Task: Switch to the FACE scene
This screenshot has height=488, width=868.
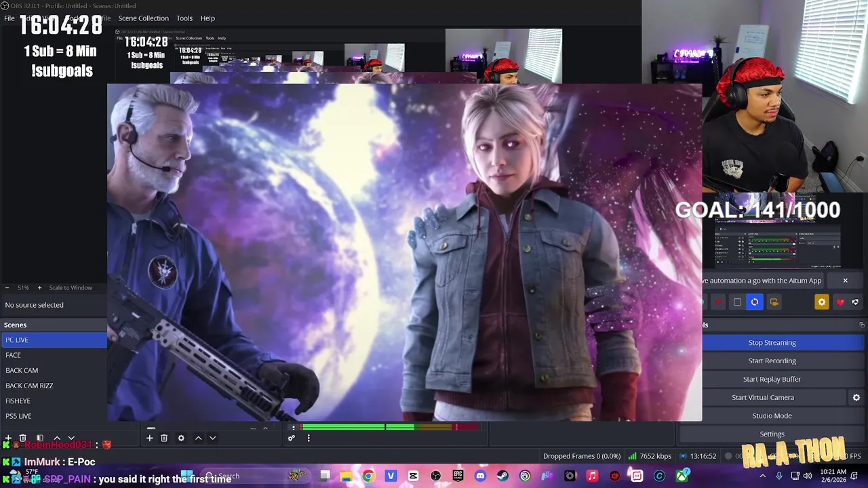Action: 54,355
